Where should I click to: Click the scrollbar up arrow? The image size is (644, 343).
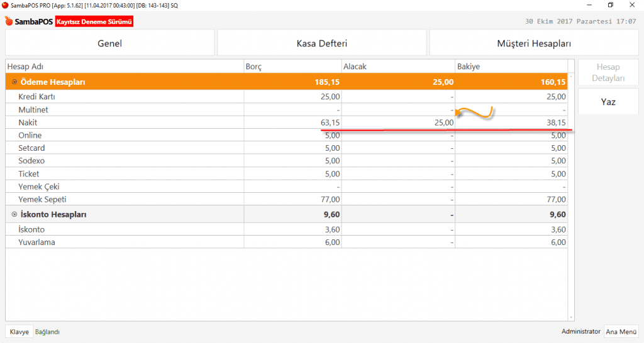pyautogui.click(x=572, y=75)
